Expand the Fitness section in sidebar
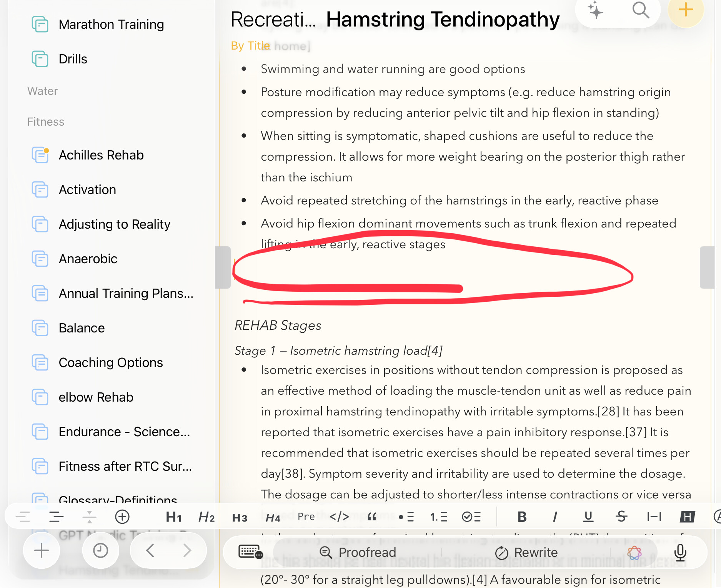Screen dimensions: 721x588 tap(46, 122)
